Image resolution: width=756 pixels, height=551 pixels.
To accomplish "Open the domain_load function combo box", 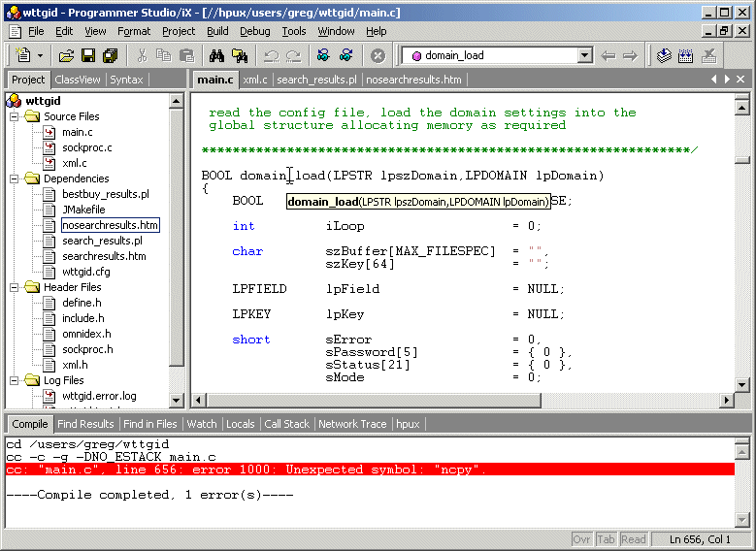I will [x=585, y=55].
